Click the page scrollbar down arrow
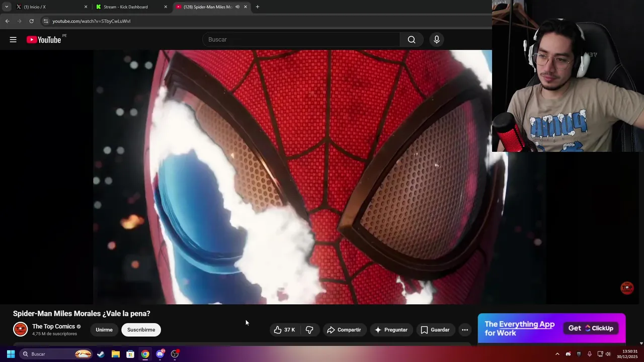The width and height of the screenshot is (644, 362). [x=641, y=343]
